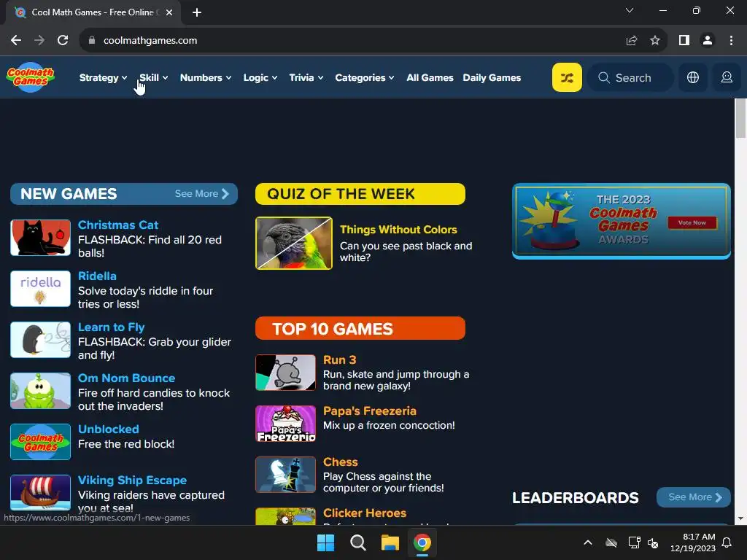
Task: Click the Ridella thumbnail
Action: pyautogui.click(x=41, y=289)
